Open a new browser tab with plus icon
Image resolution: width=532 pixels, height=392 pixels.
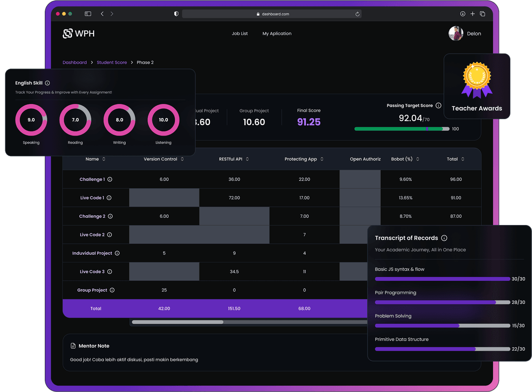[472, 14]
